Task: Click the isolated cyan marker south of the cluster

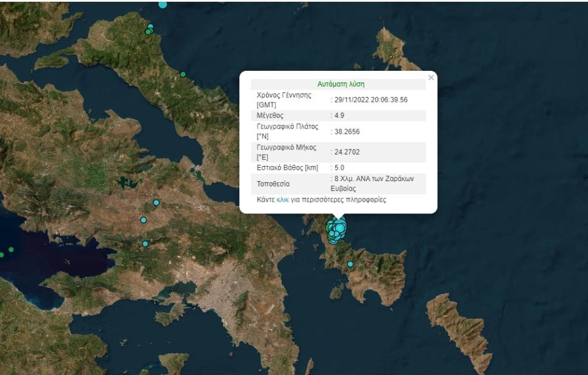Action: click(350, 264)
